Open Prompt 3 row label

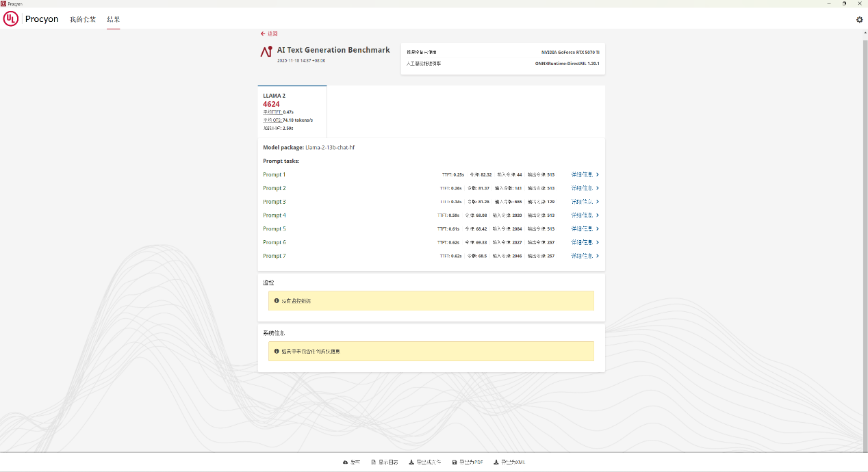tap(275, 202)
